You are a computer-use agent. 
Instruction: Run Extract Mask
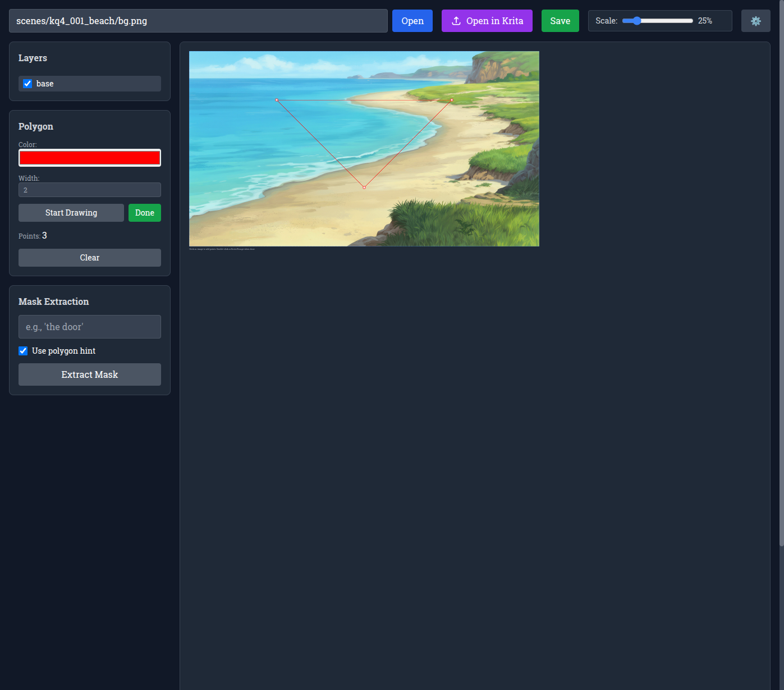click(90, 374)
